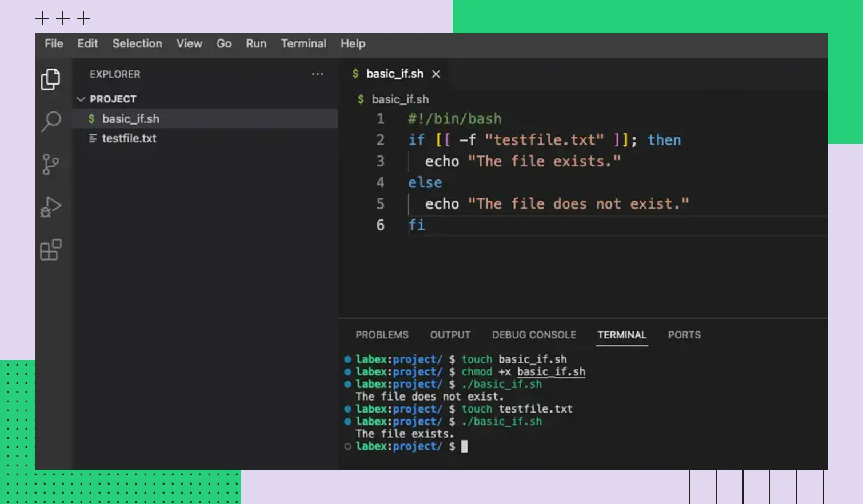Open the File menu
The width and height of the screenshot is (863, 504).
point(54,44)
